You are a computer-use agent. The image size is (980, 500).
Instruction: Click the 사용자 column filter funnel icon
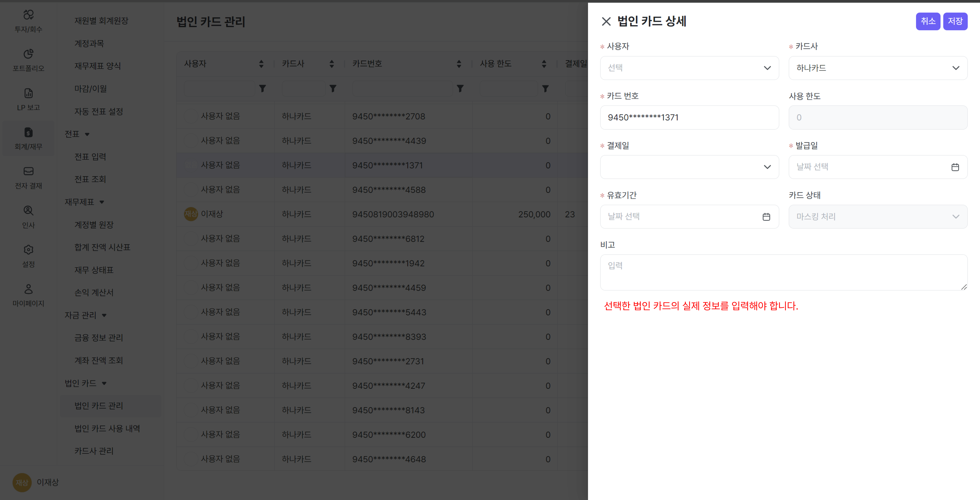[263, 88]
